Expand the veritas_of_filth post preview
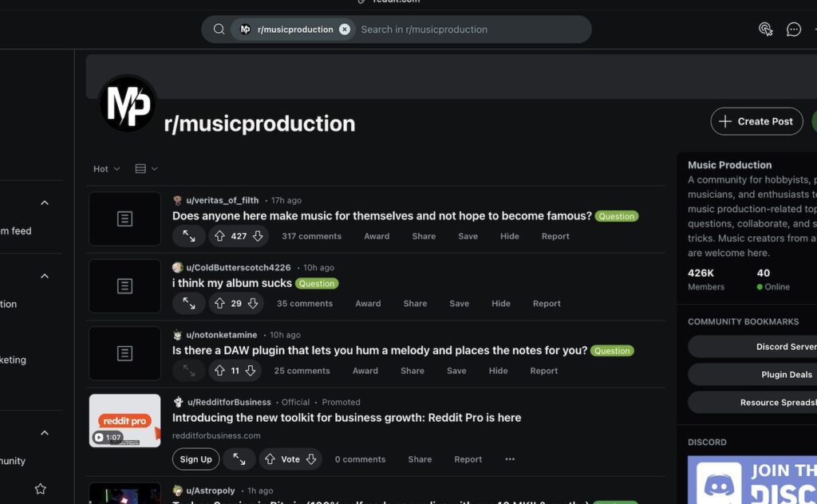The height and width of the screenshot is (504, 817). pyautogui.click(x=189, y=237)
